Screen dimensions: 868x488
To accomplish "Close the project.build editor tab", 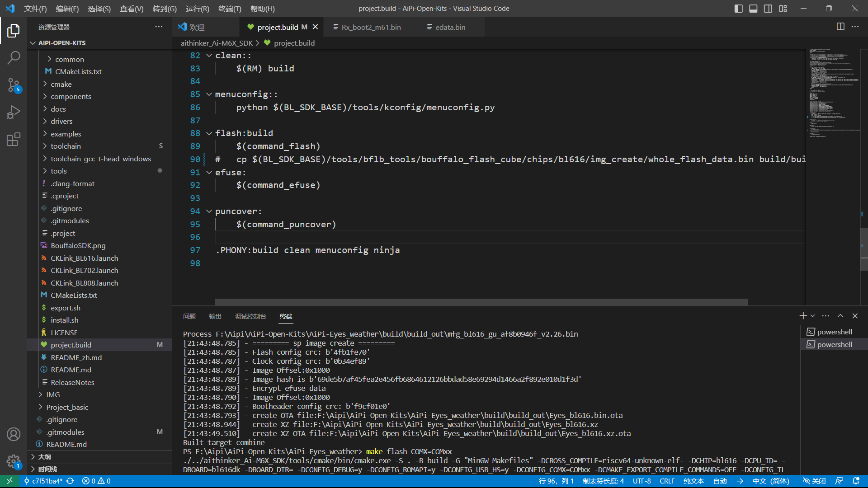I will (x=315, y=27).
